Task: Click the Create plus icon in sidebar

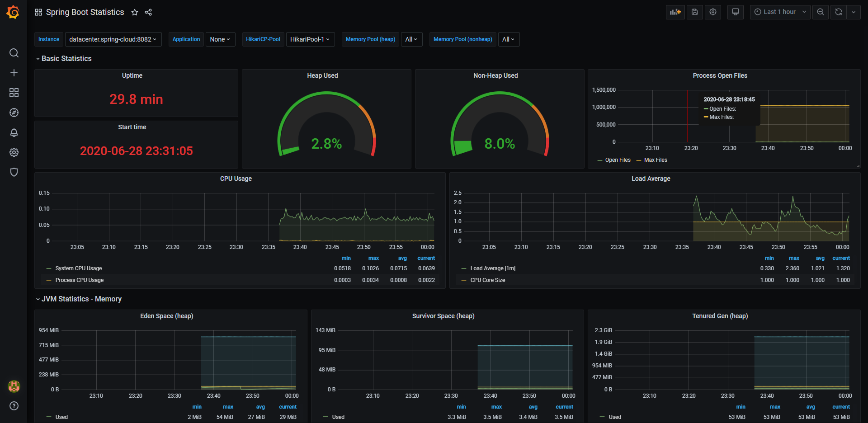Action: [14, 73]
